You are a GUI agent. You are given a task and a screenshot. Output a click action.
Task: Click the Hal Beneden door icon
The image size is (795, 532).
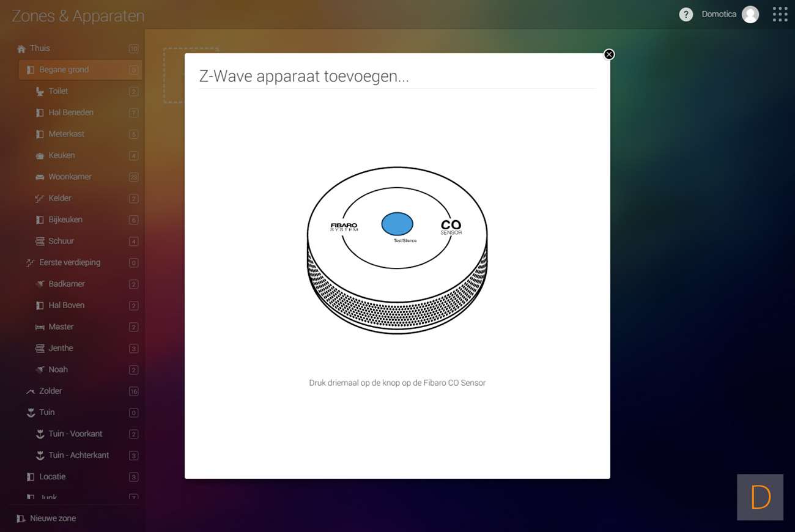coord(40,113)
